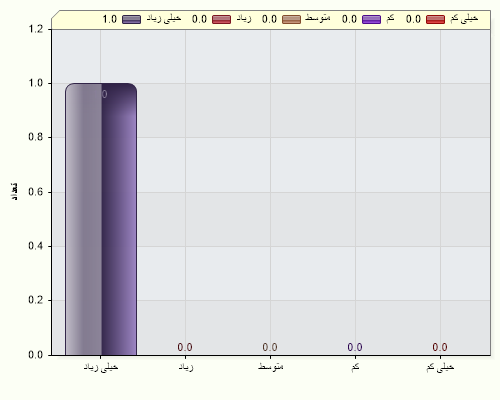Click the خیلی کم x-axis category label
This screenshot has height=400, width=500.
(440, 367)
